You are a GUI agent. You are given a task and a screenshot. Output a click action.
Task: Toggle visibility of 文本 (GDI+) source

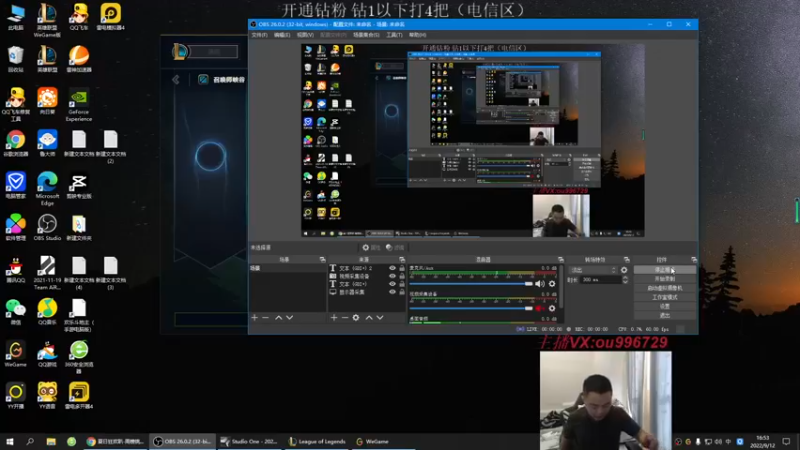(x=392, y=284)
